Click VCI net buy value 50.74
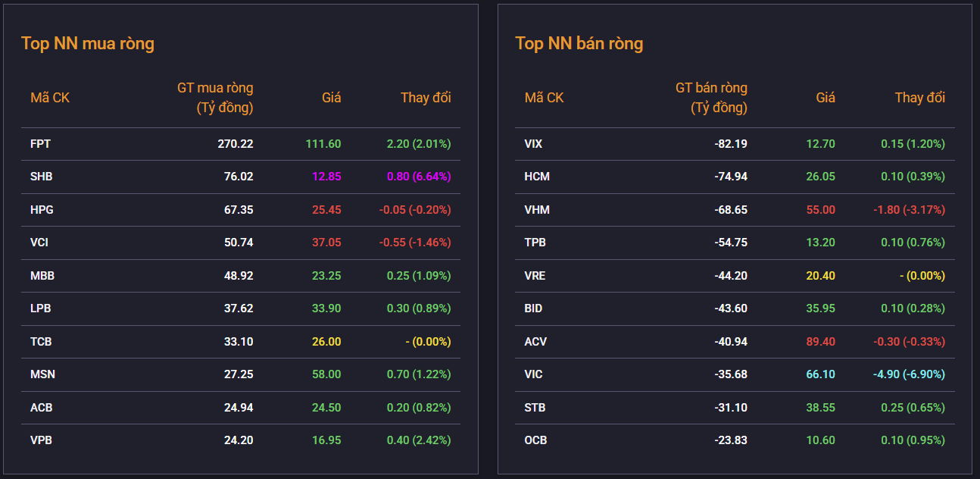Screen dimensions: 980x479 point(239,243)
